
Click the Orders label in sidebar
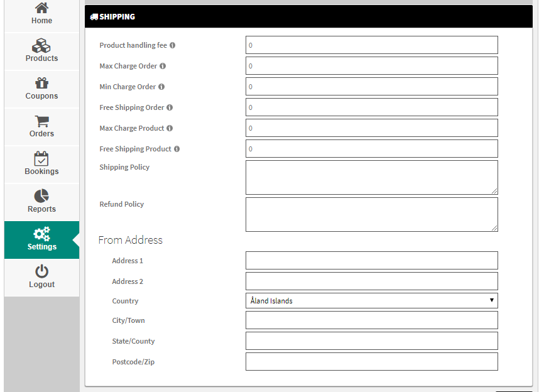(x=41, y=134)
